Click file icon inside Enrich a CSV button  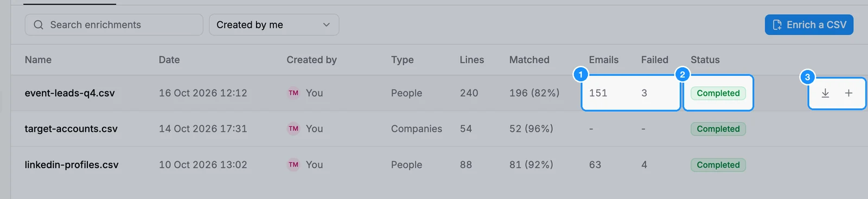coord(777,25)
